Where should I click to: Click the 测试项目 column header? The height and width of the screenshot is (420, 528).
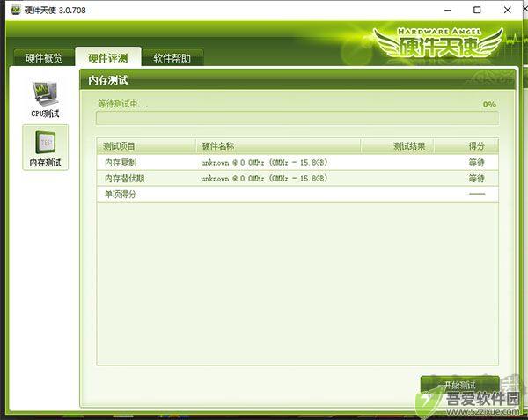(x=146, y=146)
